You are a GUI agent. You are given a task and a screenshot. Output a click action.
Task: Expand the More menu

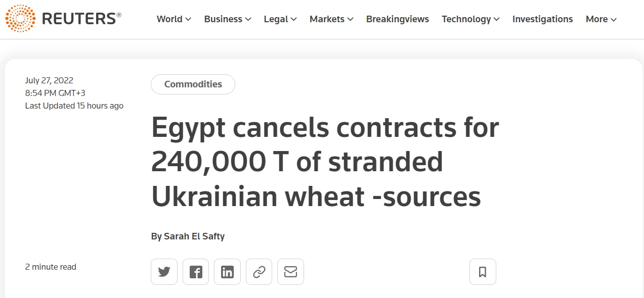click(x=600, y=19)
